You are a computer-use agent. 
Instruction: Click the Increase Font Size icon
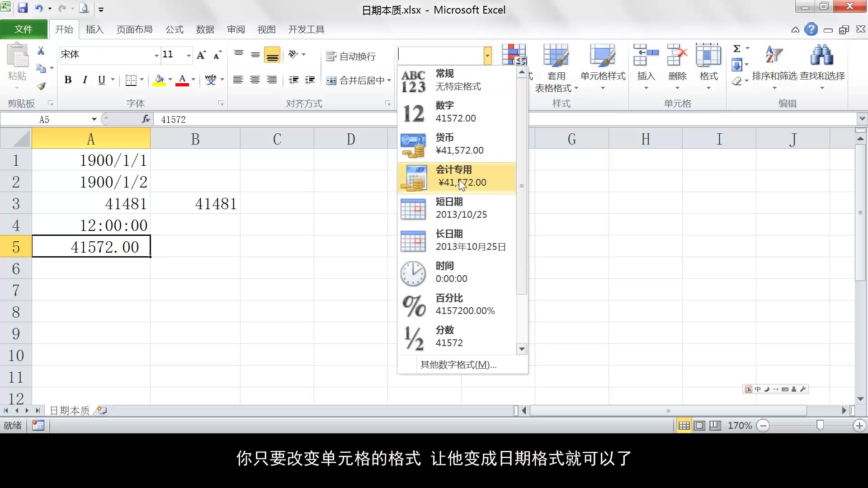click(201, 55)
